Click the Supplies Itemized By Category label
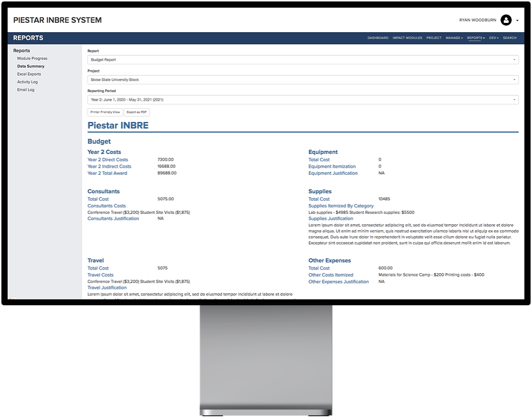Screen dimensions: 532x418 [x=341, y=206]
